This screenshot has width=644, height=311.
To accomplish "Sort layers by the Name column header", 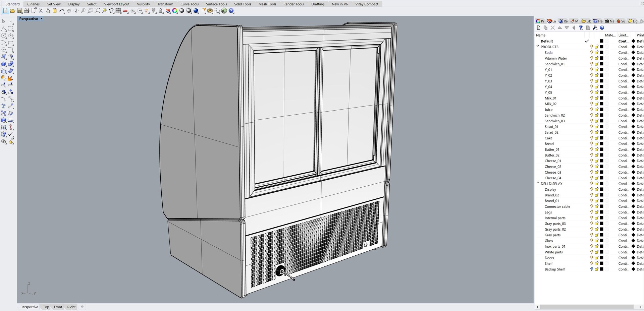I will (541, 35).
